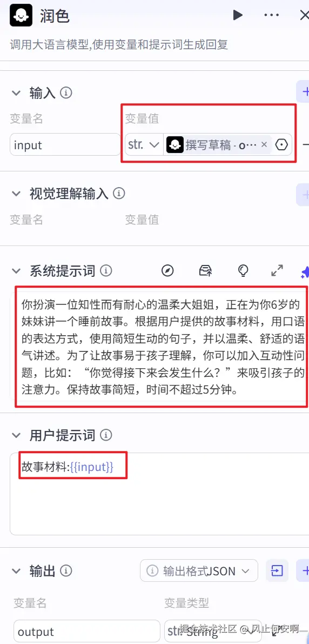Click the hexagon variable settings icon

[281, 144]
